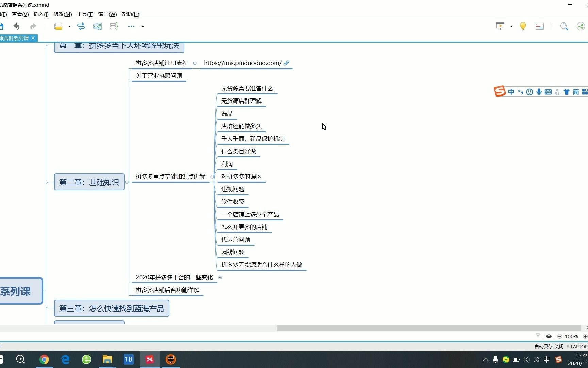Viewport: 588px width, 368px height.
Task: Open the TB app in the taskbar
Action: 128,359
